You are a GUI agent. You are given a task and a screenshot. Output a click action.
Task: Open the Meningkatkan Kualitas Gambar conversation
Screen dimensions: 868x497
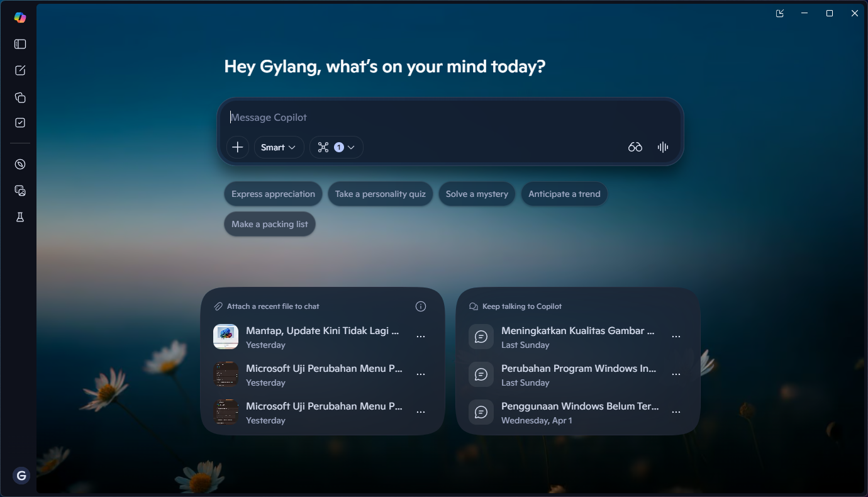(577, 337)
